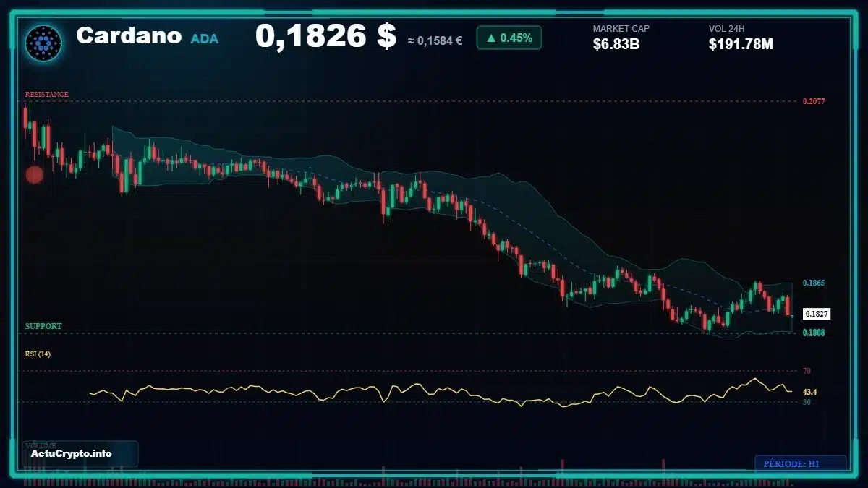Click the Cardano logo icon
Image resolution: width=868 pixels, height=488 pixels.
(43, 43)
